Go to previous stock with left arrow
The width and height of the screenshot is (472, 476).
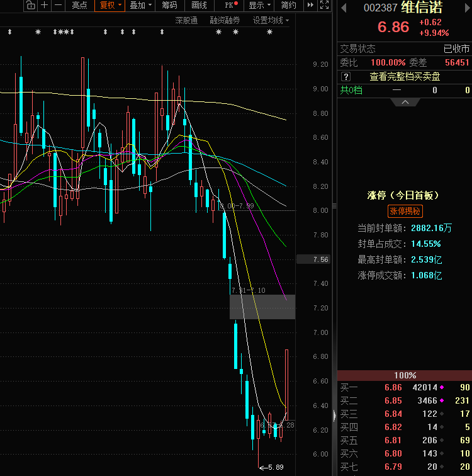[344, 8]
